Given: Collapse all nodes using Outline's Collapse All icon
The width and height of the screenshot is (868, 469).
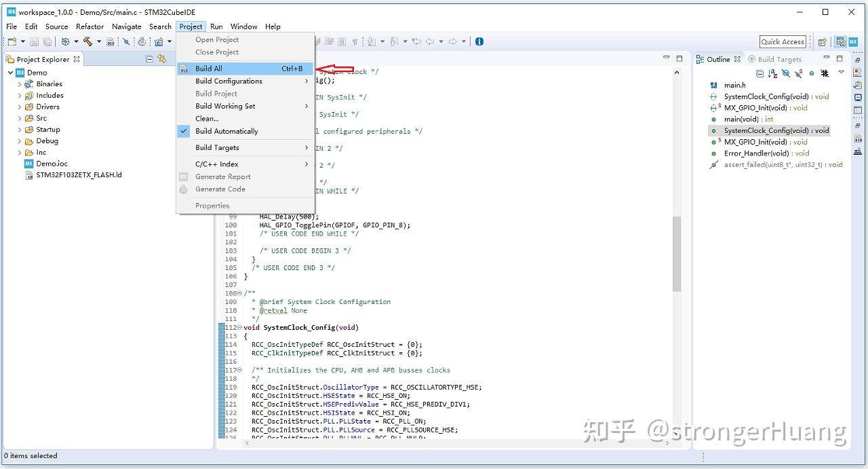Looking at the screenshot, I should click(760, 73).
